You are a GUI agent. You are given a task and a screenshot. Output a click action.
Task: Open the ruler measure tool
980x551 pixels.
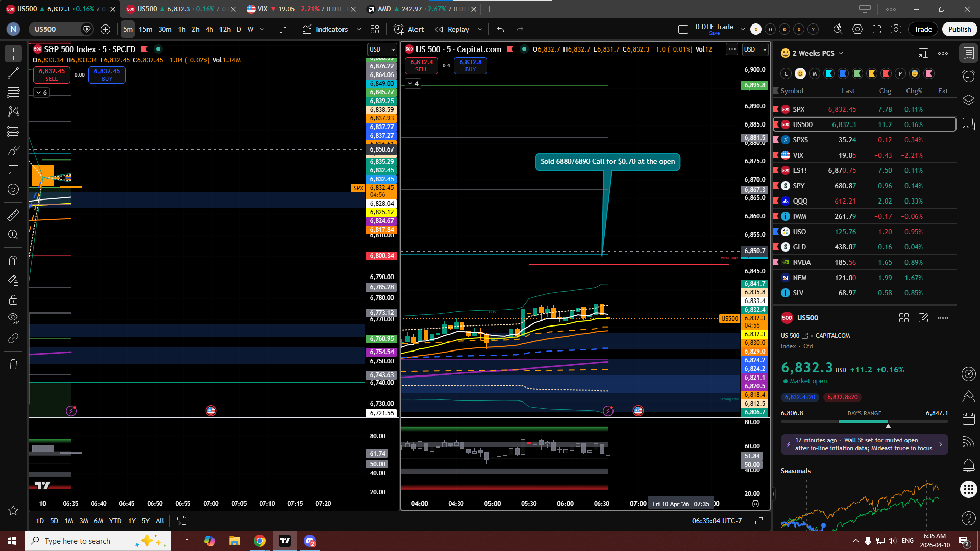point(13,215)
